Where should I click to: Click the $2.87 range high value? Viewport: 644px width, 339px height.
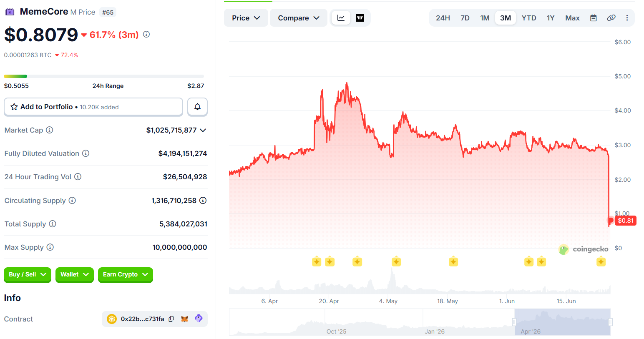coord(196,86)
